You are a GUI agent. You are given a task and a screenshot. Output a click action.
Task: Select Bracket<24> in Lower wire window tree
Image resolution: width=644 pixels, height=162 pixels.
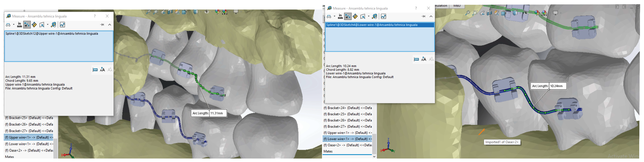(x=348, y=108)
